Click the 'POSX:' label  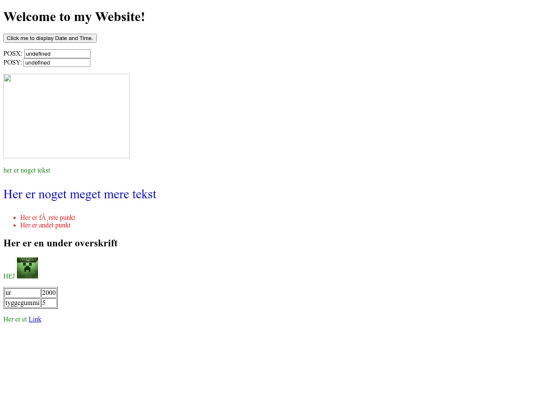point(13,54)
